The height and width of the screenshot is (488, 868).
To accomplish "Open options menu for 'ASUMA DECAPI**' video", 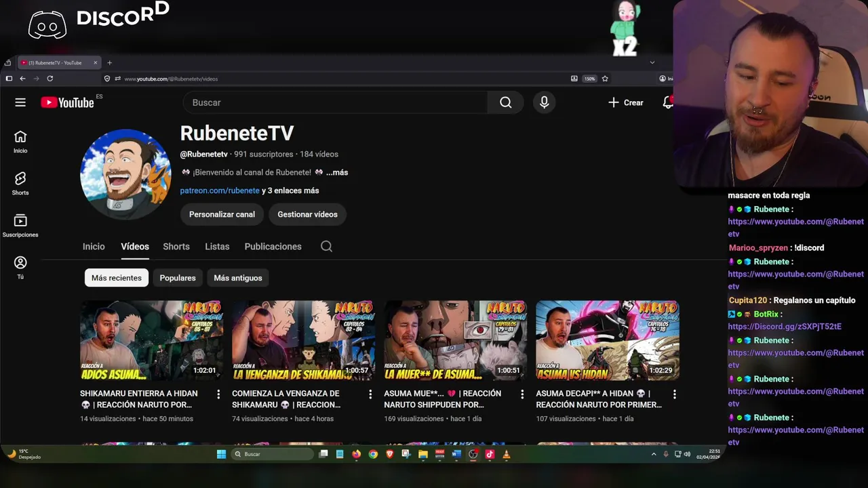I will 674,394.
